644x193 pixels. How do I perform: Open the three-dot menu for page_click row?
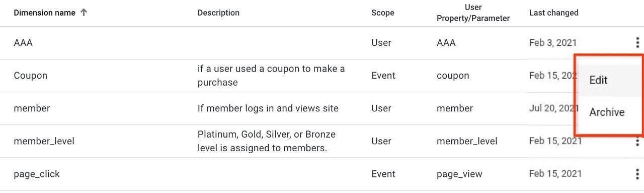coord(637,174)
